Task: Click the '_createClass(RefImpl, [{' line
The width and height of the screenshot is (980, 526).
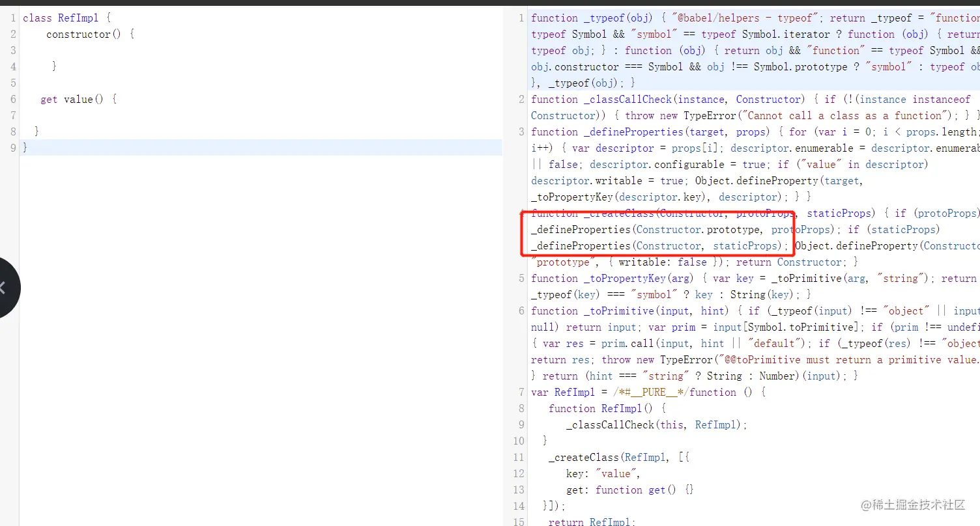Action: [x=619, y=458]
